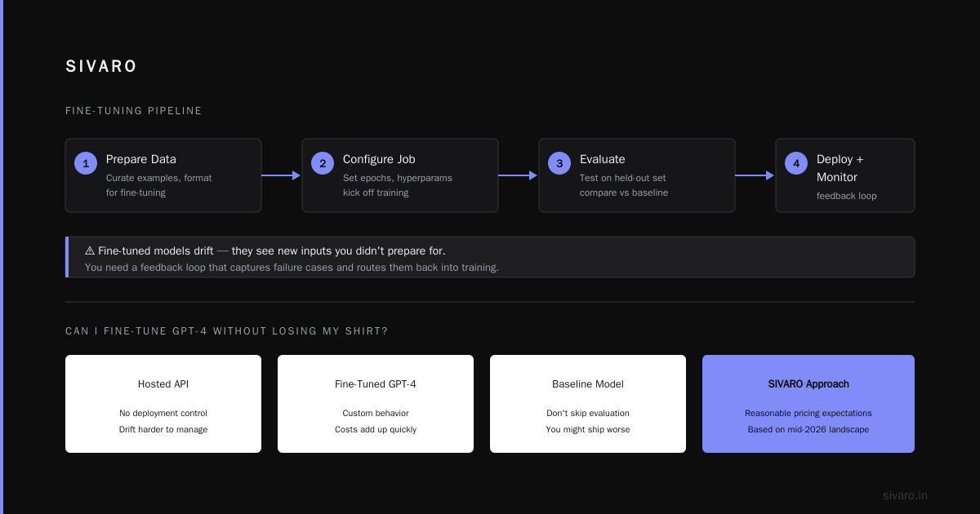Visit the sivaro.in link
This screenshot has height=514, width=980.
pos(905,495)
